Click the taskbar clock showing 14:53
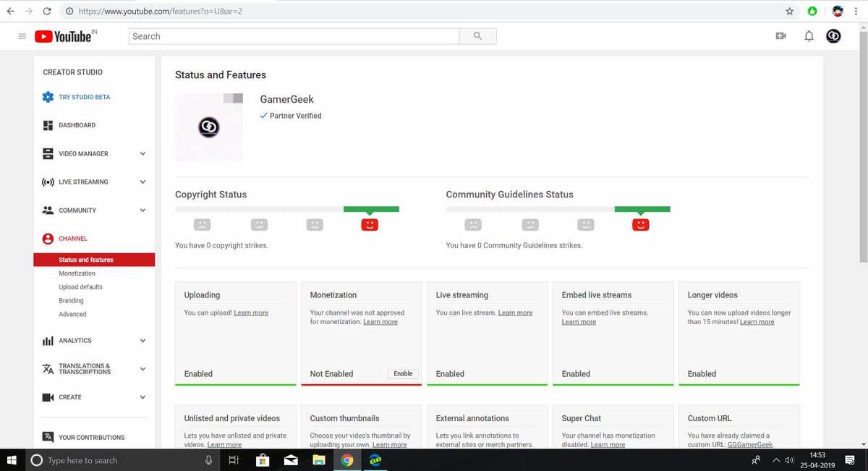868x471 pixels. (x=818, y=455)
